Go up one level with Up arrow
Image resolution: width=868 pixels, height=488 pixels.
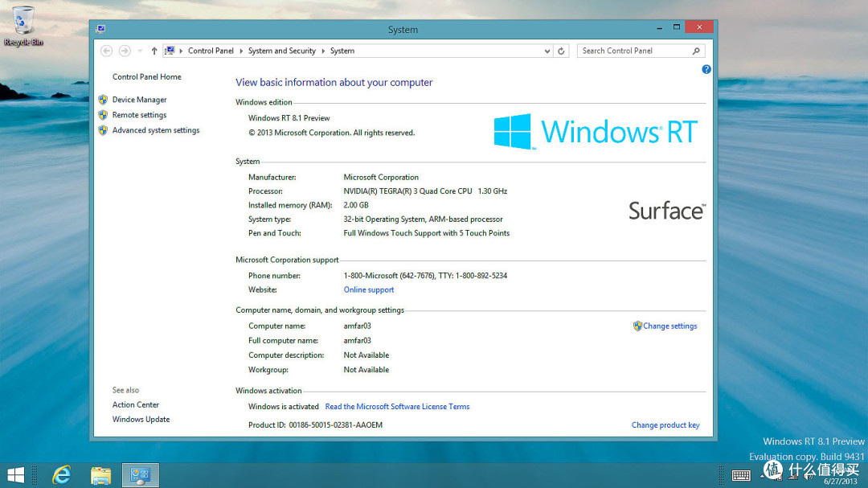tap(154, 51)
